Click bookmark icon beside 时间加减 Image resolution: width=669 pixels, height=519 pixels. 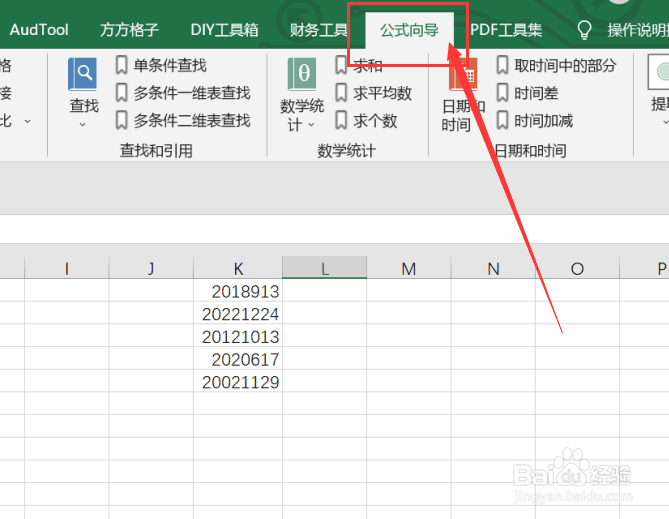click(x=502, y=121)
